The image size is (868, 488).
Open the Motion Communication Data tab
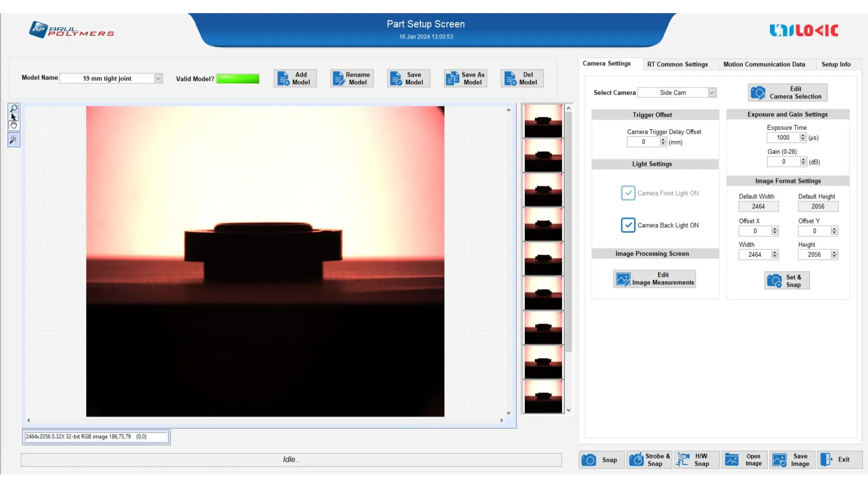pos(764,65)
